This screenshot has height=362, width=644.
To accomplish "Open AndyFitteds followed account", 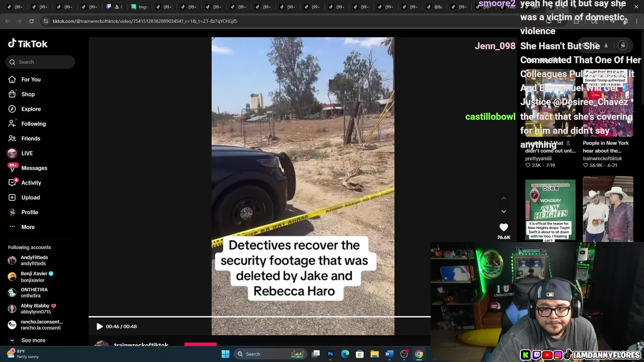I will [x=34, y=260].
